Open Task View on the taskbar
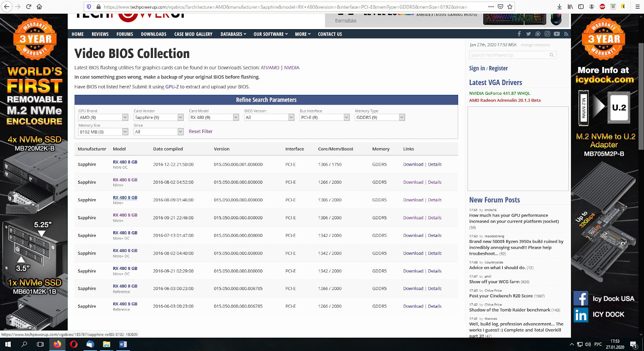644x351 pixels. [40, 344]
